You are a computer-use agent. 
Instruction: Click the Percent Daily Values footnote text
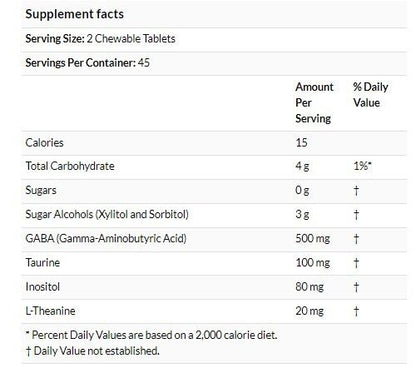tap(151, 335)
